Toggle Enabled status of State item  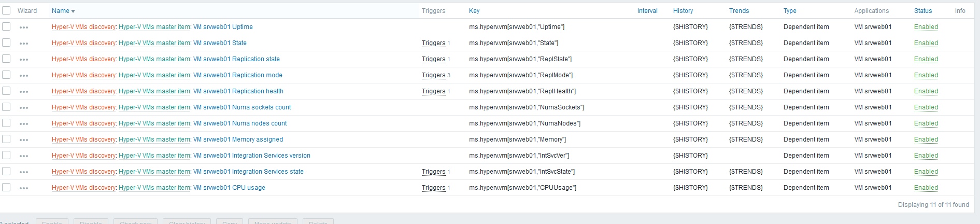pos(926,43)
